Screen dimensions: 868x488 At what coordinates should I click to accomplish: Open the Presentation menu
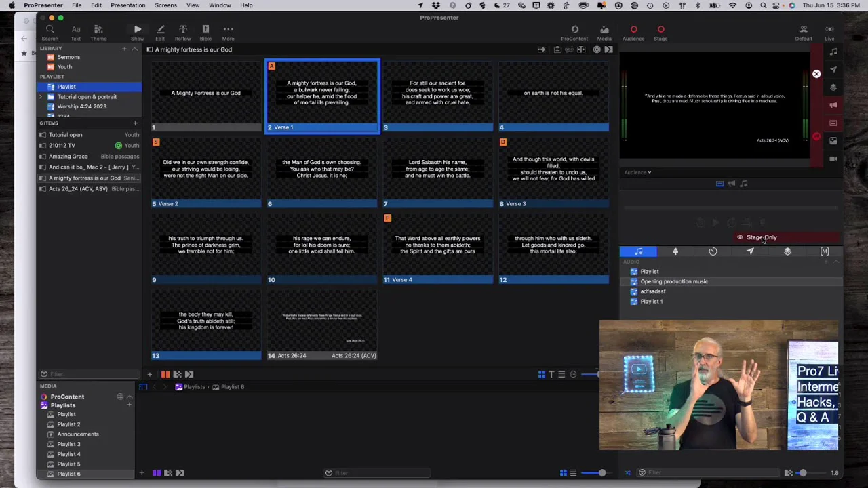(127, 5)
